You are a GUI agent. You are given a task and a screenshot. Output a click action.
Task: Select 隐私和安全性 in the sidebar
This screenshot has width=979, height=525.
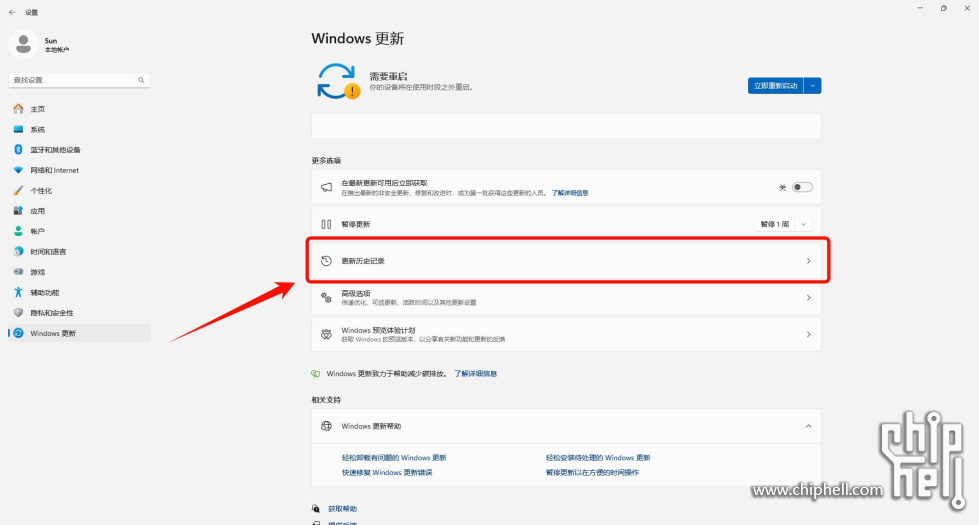tap(52, 313)
